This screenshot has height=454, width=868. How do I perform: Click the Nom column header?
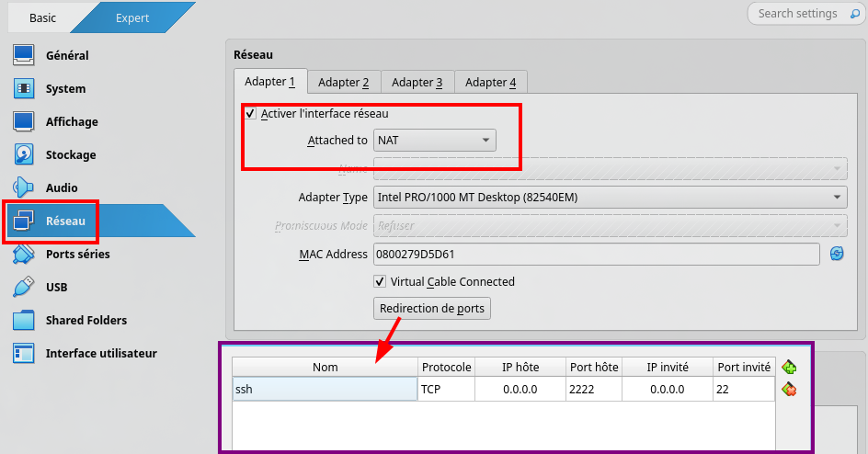(325, 368)
